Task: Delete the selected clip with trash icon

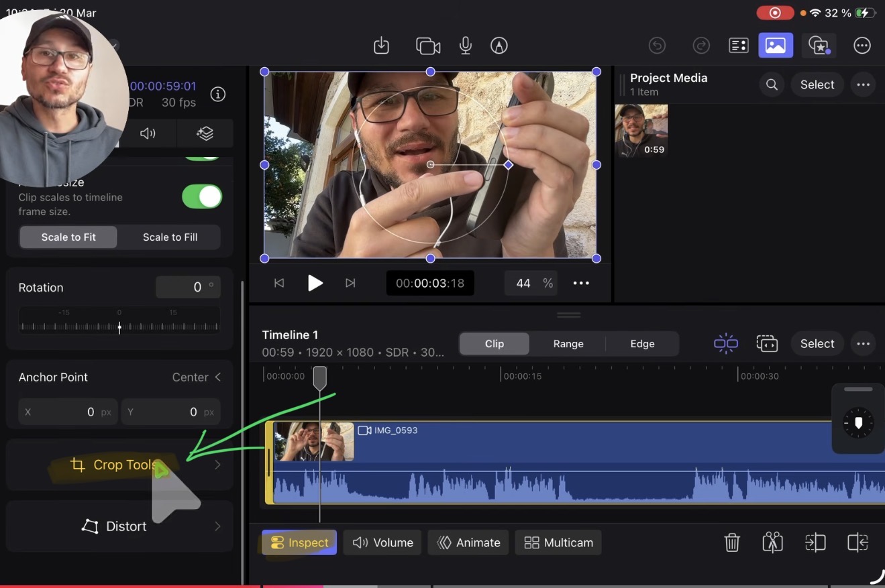Action: [x=732, y=542]
